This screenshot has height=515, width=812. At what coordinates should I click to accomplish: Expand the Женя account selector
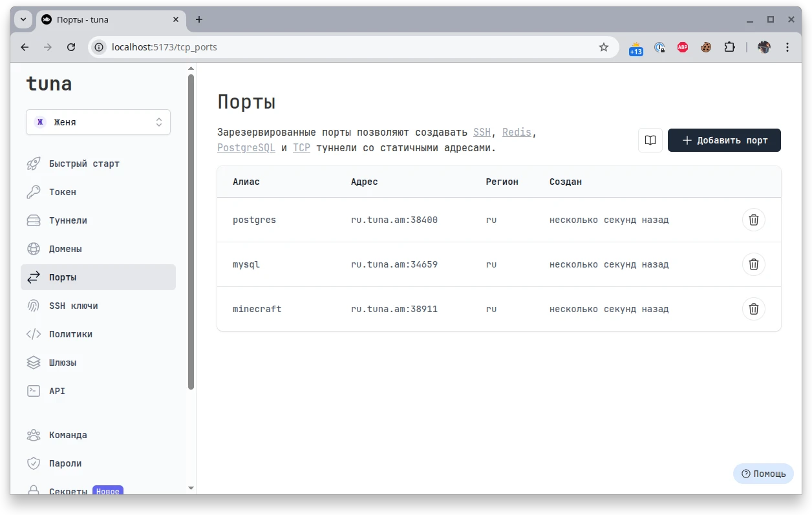click(98, 122)
